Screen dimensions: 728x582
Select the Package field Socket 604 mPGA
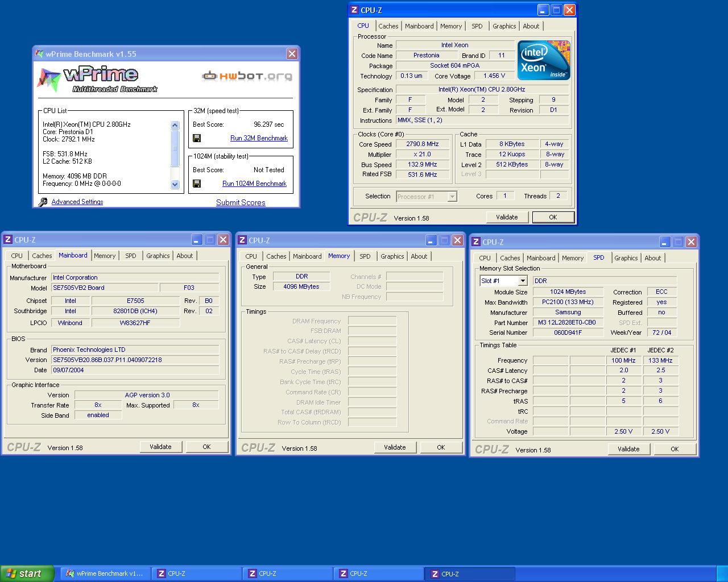coord(455,66)
